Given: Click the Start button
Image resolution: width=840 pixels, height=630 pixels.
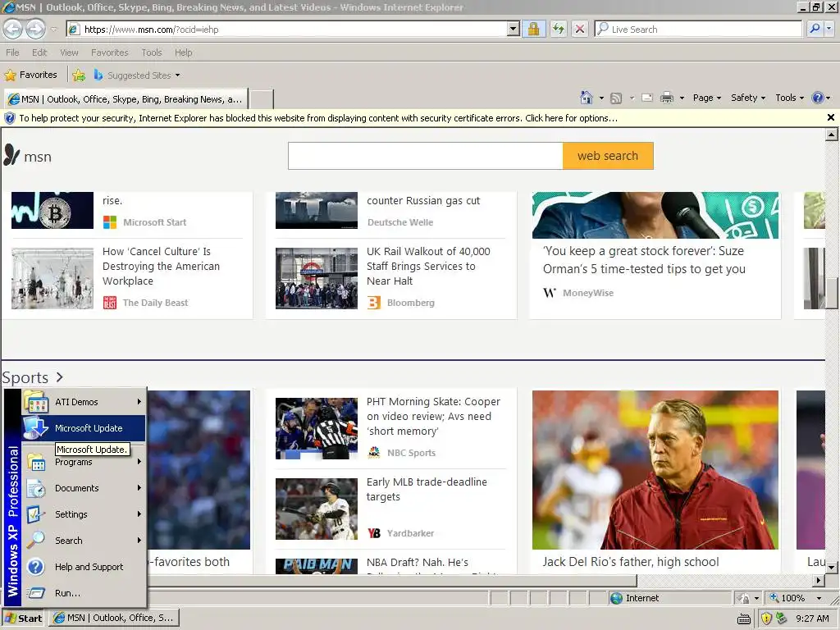Looking at the screenshot, I should point(24,619).
